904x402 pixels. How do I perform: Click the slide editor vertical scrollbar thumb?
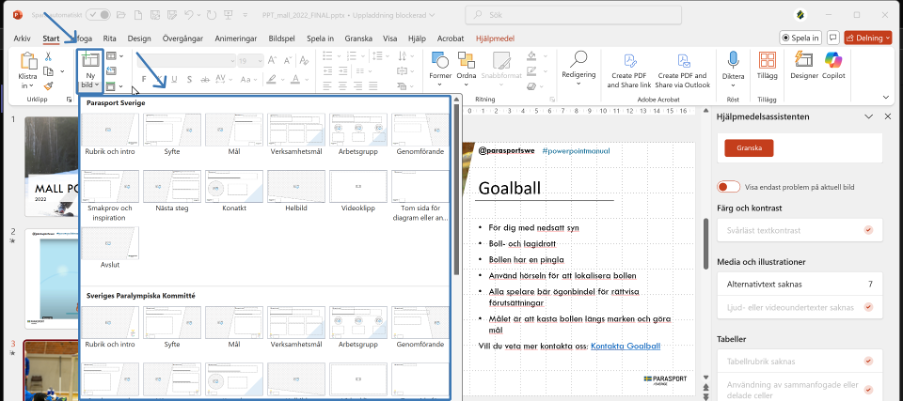[x=706, y=245]
